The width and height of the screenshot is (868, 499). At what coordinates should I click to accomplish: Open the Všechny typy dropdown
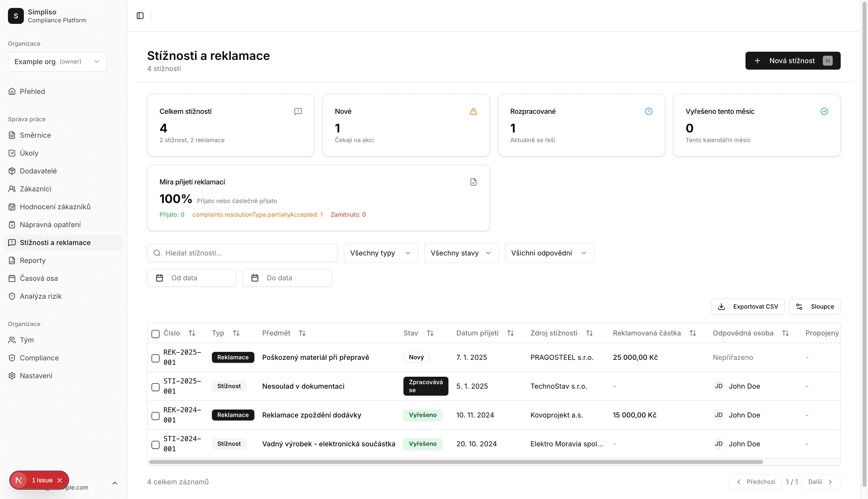point(381,253)
